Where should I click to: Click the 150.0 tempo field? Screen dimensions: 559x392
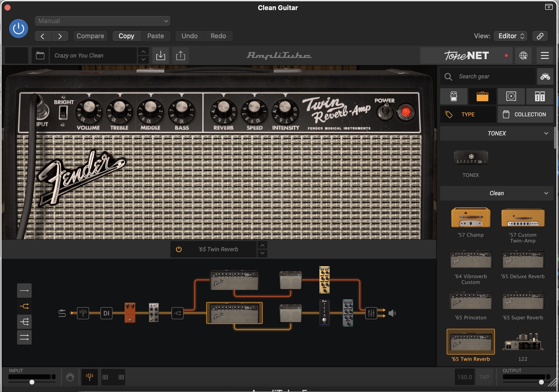click(464, 377)
